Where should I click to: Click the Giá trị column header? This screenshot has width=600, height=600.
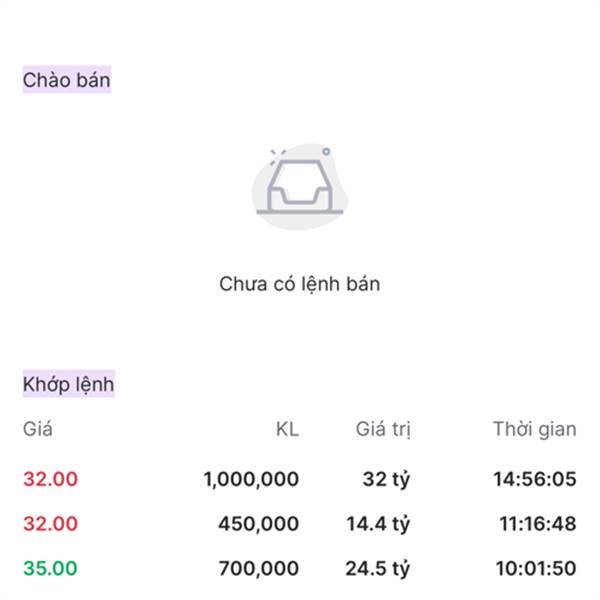coord(383,429)
